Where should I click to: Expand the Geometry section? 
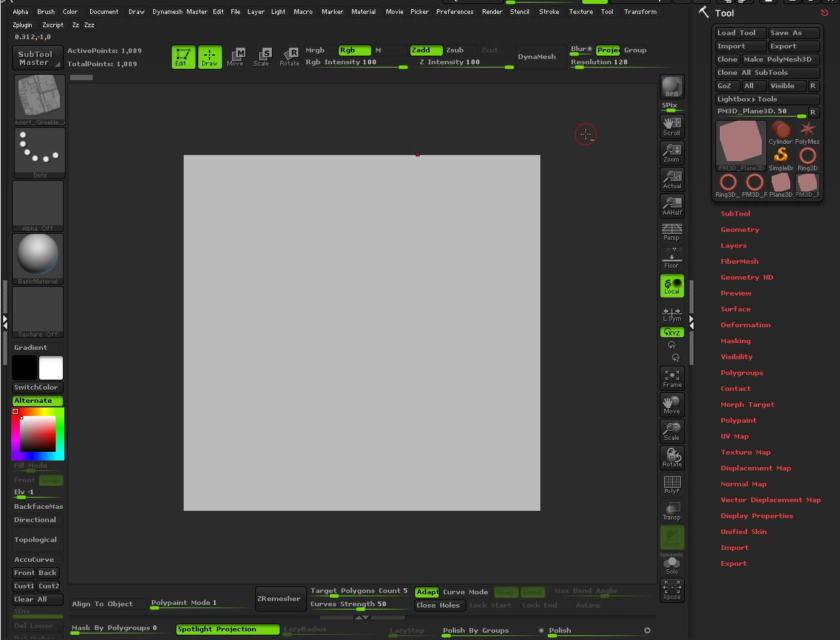(740, 229)
